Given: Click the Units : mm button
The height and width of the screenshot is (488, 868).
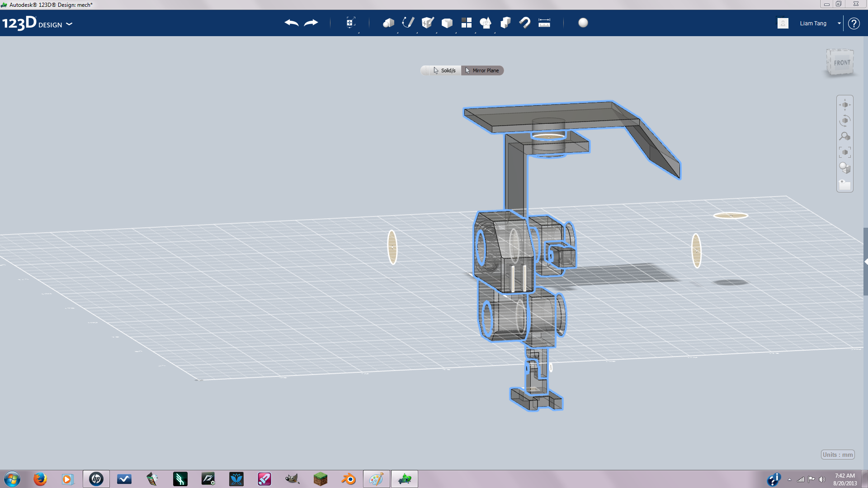Looking at the screenshot, I should (x=838, y=455).
